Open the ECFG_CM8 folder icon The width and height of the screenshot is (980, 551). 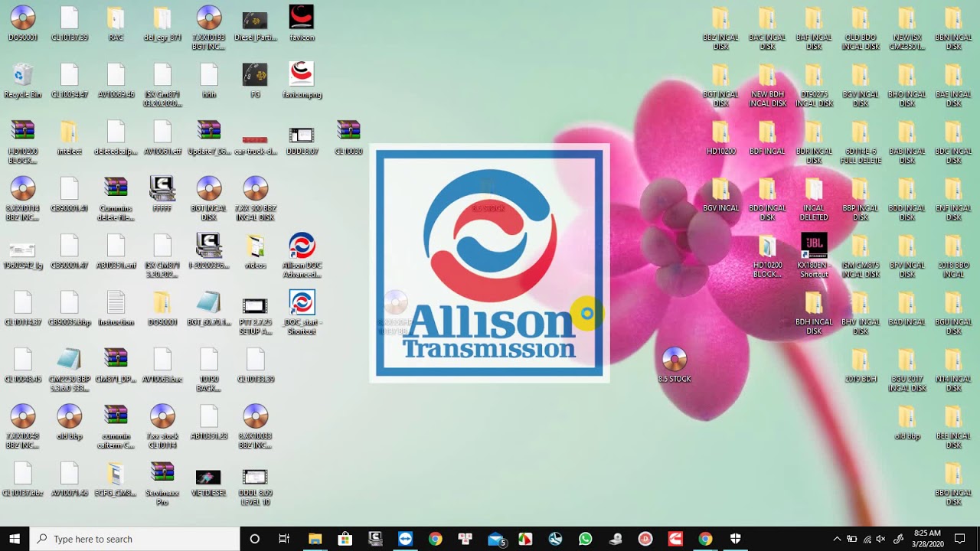(x=116, y=480)
